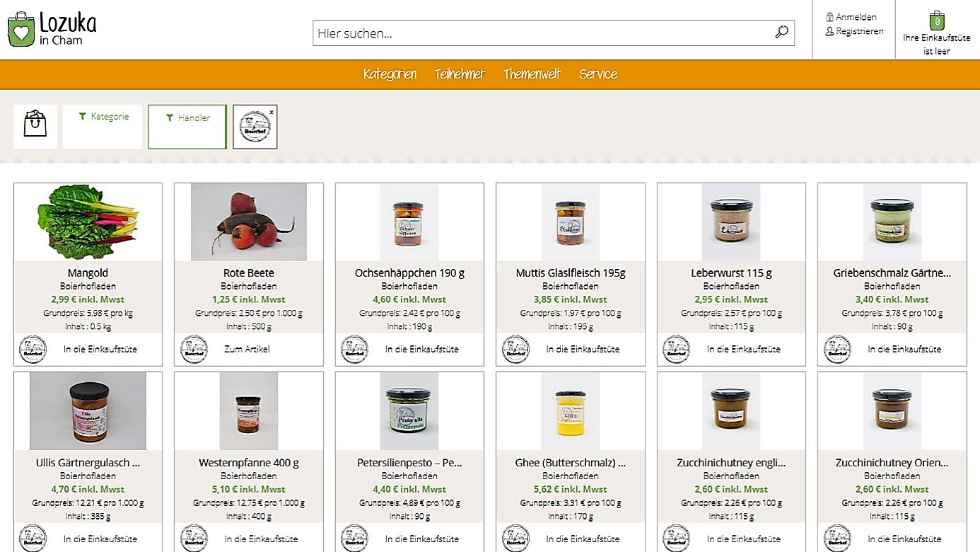
Task: Click Boierhof seal icon under Griebenschmalz
Action: 837,350
